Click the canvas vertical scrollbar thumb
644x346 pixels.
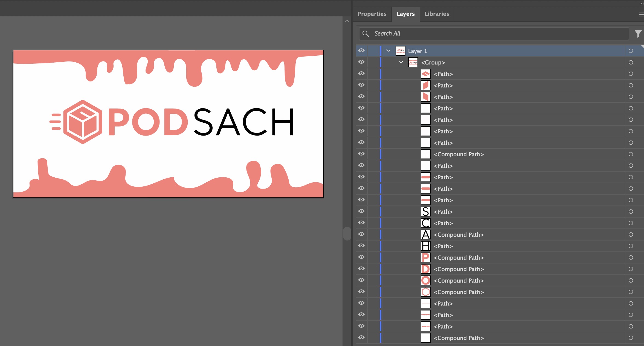point(347,233)
